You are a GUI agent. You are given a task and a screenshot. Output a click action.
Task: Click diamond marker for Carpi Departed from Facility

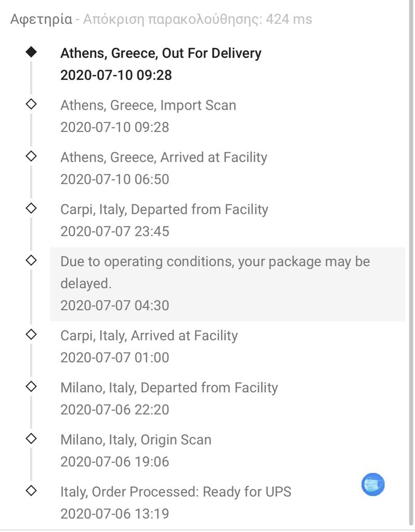pyautogui.click(x=31, y=208)
